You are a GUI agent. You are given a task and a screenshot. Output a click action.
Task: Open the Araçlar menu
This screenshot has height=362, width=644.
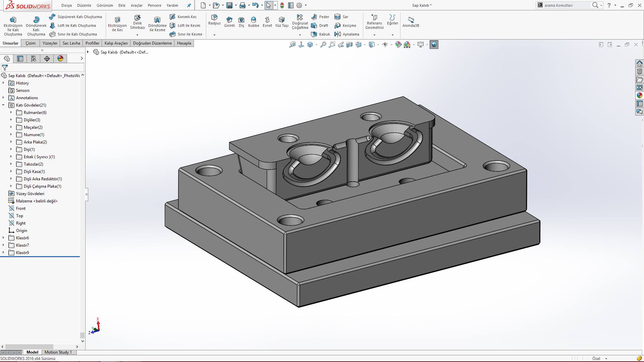coord(137,5)
